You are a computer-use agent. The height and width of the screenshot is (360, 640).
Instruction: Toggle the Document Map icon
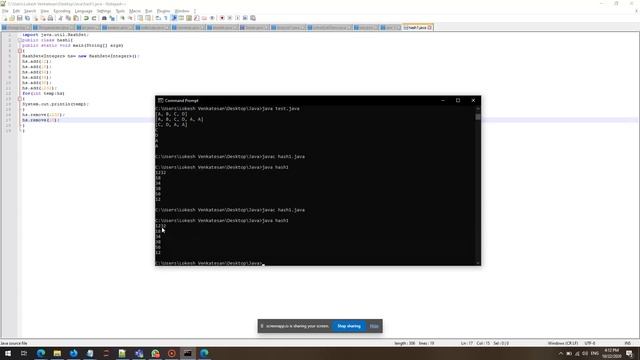point(189,18)
